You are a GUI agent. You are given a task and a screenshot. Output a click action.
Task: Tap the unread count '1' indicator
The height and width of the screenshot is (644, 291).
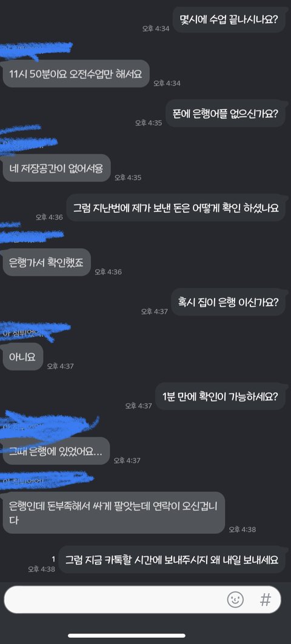click(53, 559)
